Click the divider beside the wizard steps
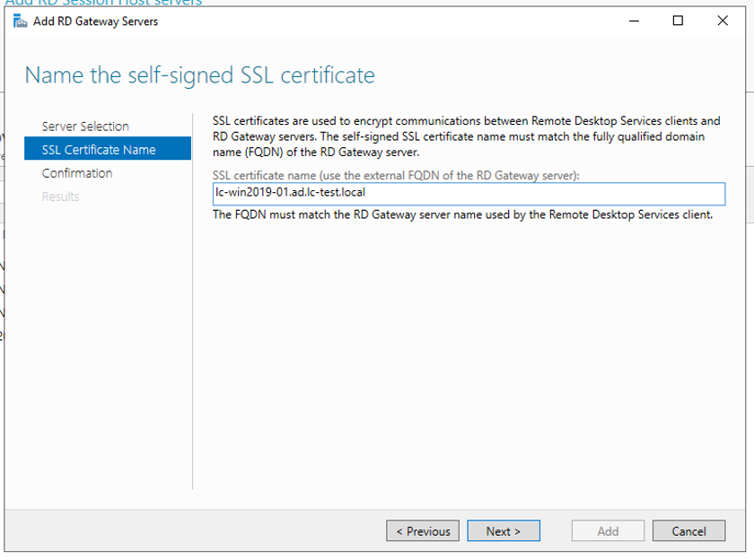754x560 pixels. [193, 301]
